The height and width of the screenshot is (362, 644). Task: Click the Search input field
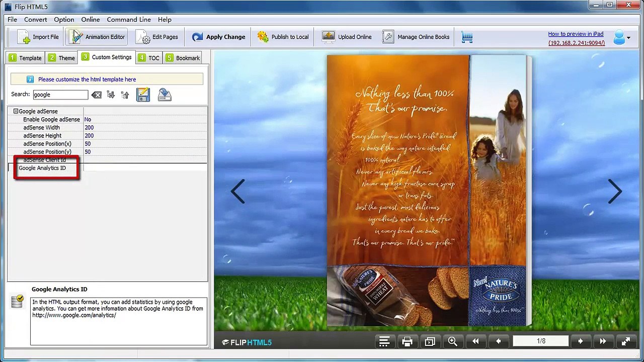click(60, 95)
